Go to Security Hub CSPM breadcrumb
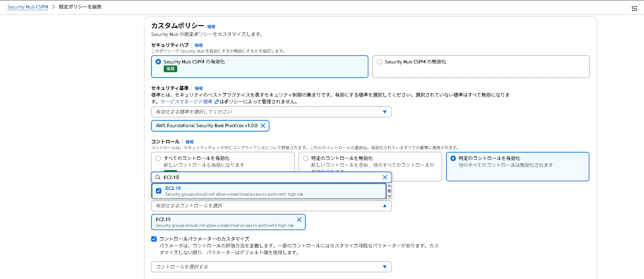Image resolution: width=644 pixels, height=279 pixels. point(28,7)
